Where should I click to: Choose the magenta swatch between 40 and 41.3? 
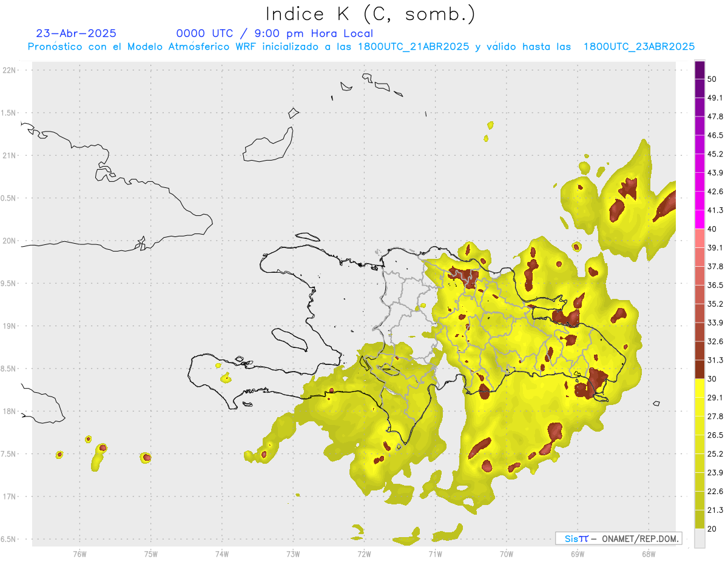point(699,219)
